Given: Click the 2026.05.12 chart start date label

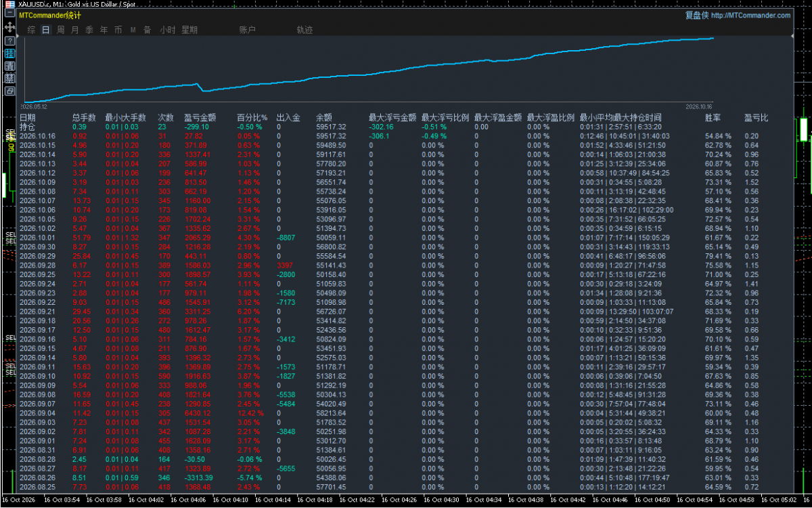Looking at the screenshot, I should [x=34, y=106].
